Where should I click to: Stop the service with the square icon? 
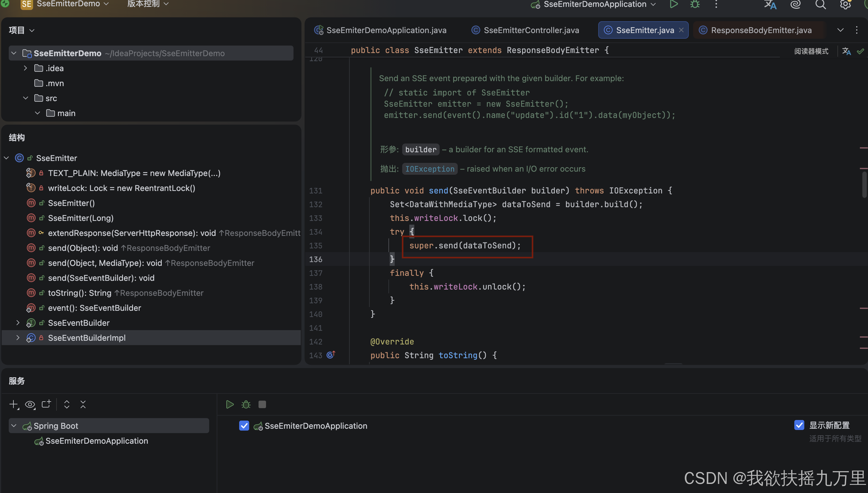[262, 404]
